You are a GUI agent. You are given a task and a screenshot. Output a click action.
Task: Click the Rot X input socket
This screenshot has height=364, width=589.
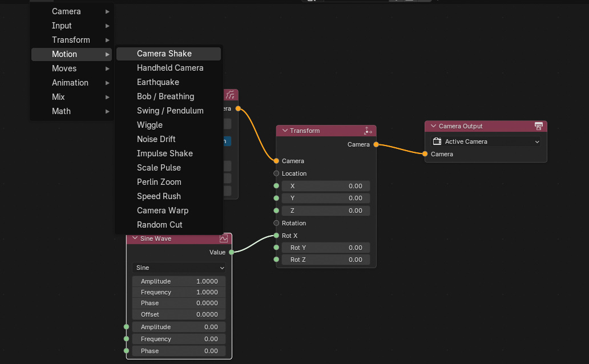pos(276,236)
